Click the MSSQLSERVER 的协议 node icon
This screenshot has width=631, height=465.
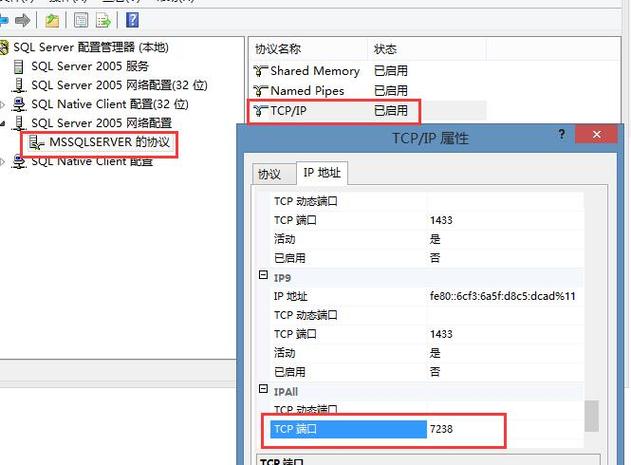tap(37, 142)
